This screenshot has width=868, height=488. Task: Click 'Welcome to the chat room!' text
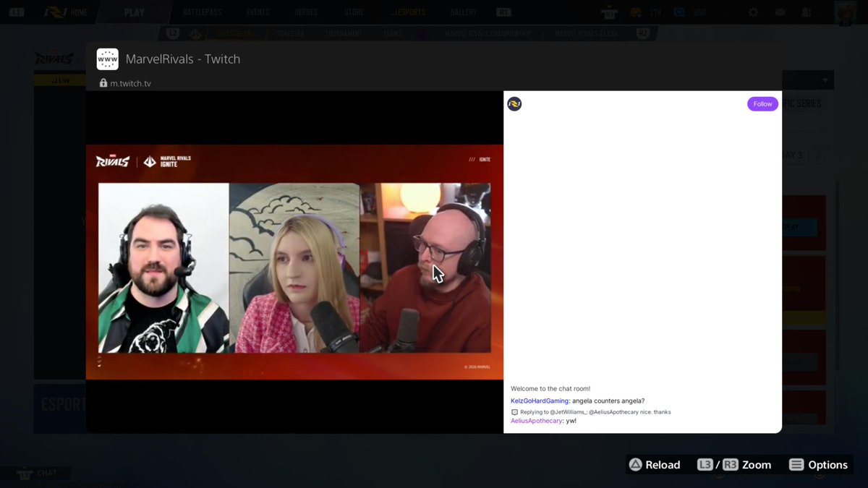click(550, 388)
